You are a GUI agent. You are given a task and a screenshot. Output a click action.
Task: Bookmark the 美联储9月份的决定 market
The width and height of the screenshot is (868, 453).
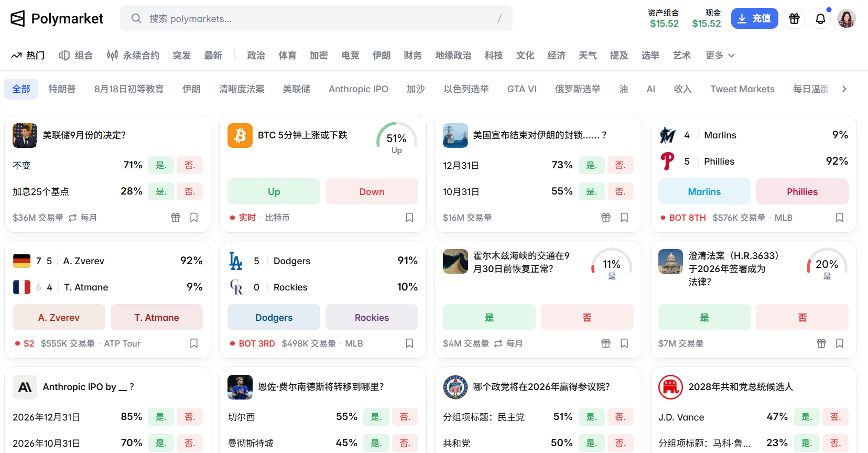coord(194,218)
